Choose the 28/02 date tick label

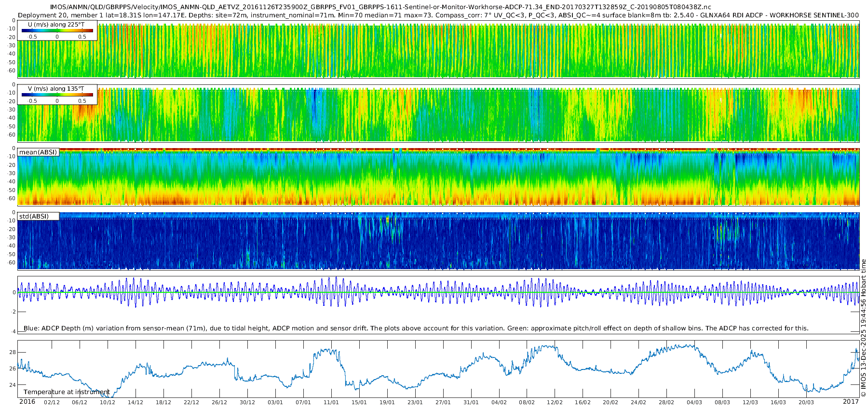click(666, 402)
